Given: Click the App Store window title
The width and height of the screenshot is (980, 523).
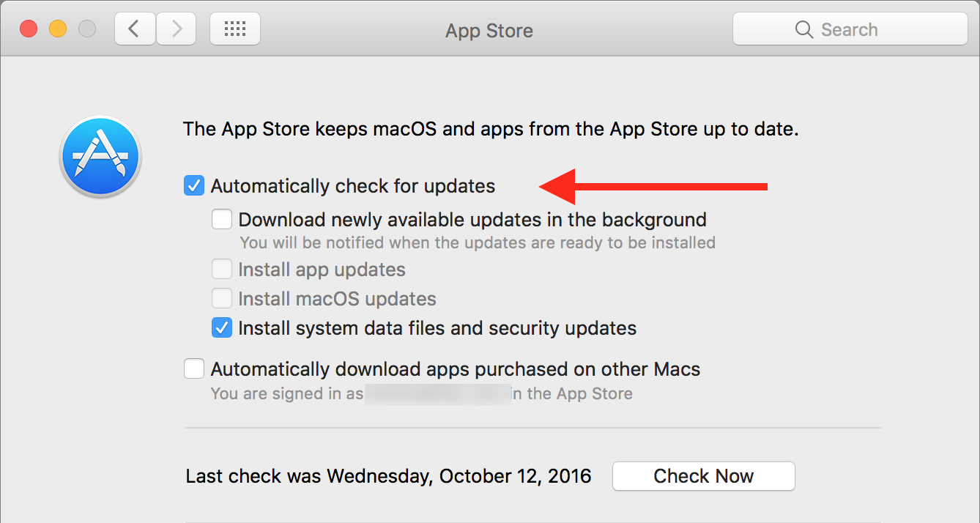Looking at the screenshot, I should pos(489,31).
